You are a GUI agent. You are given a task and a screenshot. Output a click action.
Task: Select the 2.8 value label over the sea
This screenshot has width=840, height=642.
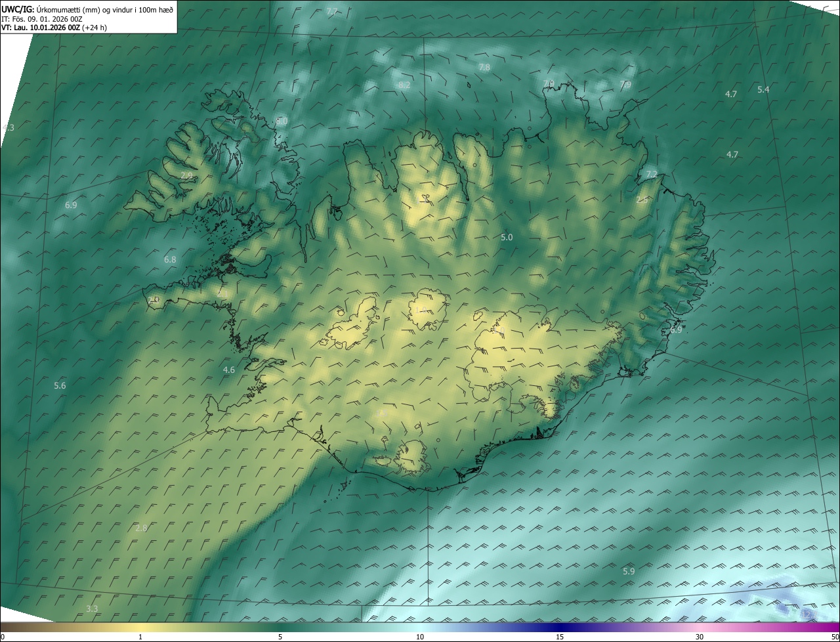click(141, 528)
